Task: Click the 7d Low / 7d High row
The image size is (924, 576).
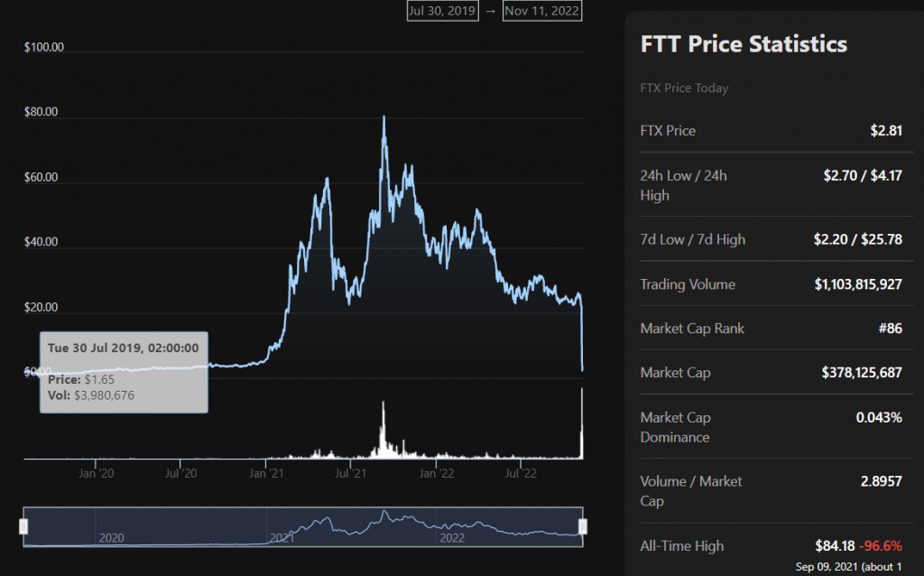Action: [x=772, y=240]
